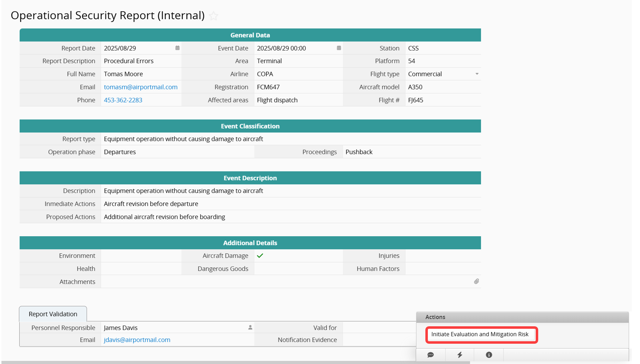This screenshot has width=640, height=364.
Task: Expand the Flight type dropdown arrow
Action: (x=477, y=74)
